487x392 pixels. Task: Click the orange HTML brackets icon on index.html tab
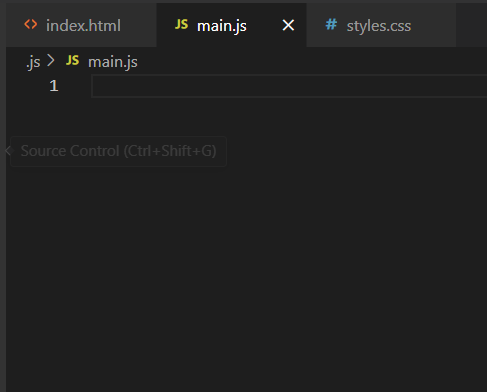tap(31, 25)
